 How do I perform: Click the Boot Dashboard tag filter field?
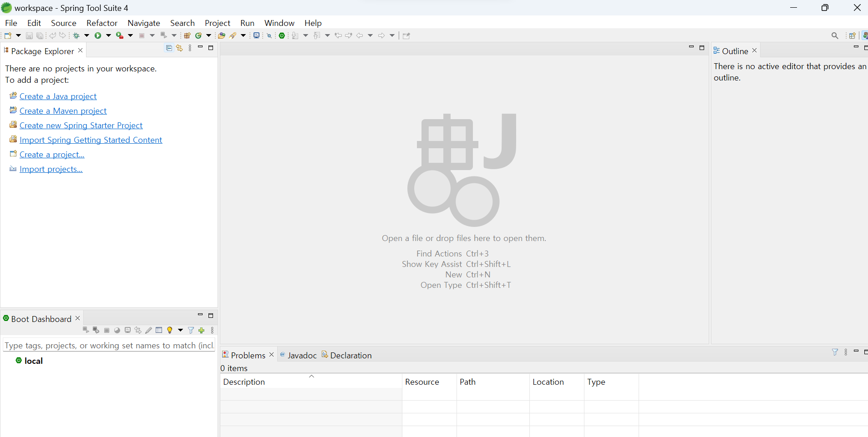click(x=109, y=346)
